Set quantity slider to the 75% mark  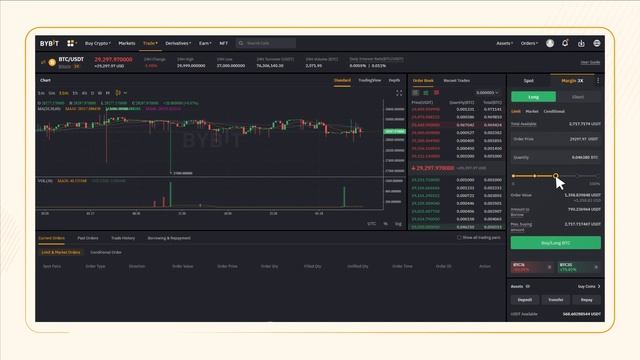tap(577, 176)
